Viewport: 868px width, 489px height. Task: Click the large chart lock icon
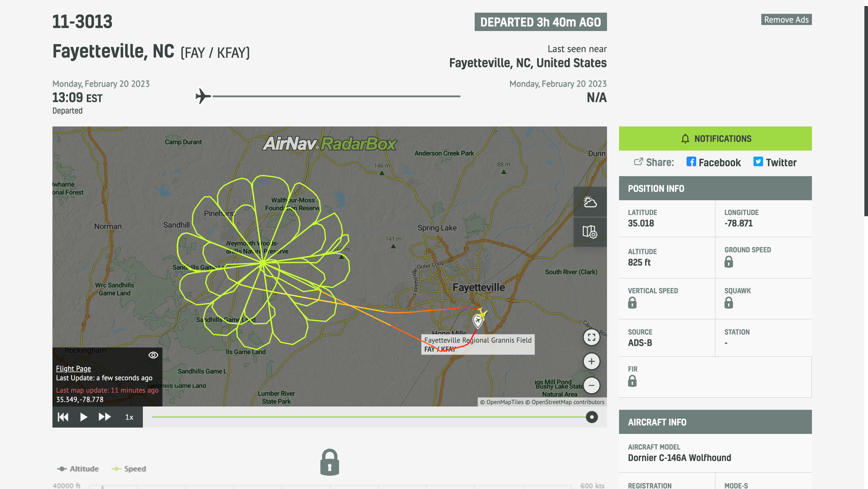coord(329,463)
